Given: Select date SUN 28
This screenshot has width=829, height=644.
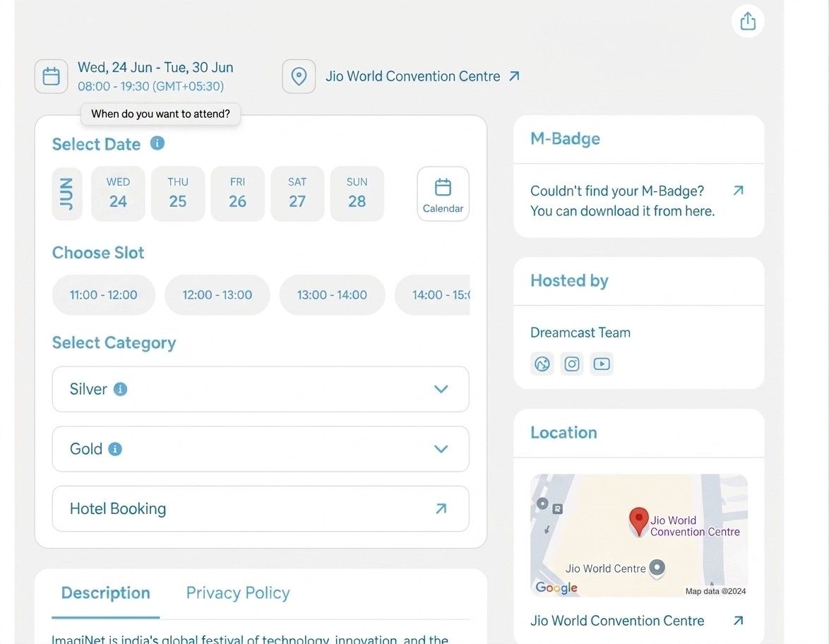Looking at the screenshot, I should (357, 193).
